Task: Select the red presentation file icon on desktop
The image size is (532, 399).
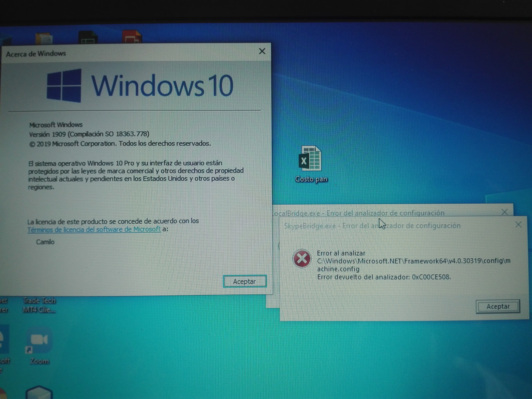Action: click(x=132, y=37)
